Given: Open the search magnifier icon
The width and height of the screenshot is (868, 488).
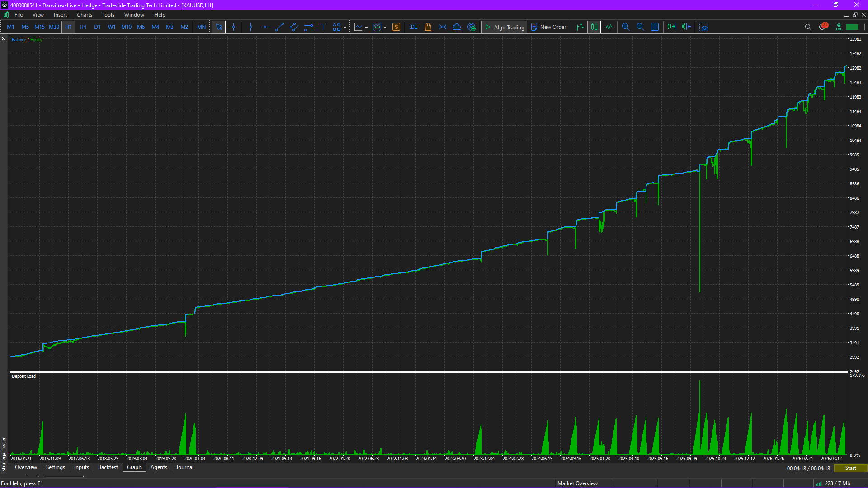Looking at the screenshot, I should click(x=808, y=27).
